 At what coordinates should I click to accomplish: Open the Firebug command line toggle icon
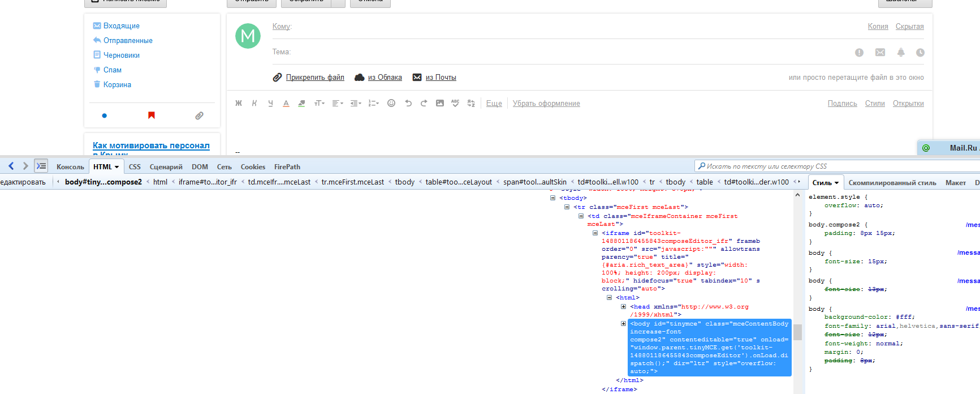(x=41, y=166)
